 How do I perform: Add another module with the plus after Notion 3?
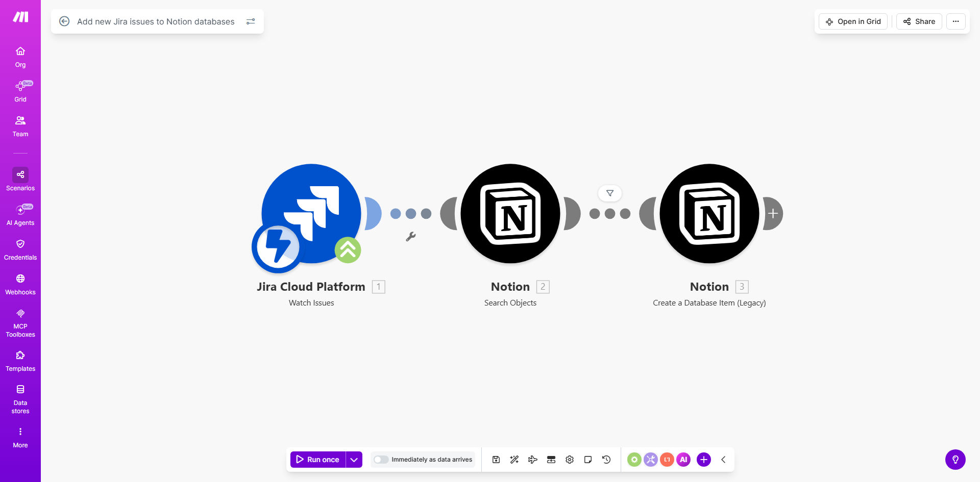pyautogui.click(x=773, y=214)
